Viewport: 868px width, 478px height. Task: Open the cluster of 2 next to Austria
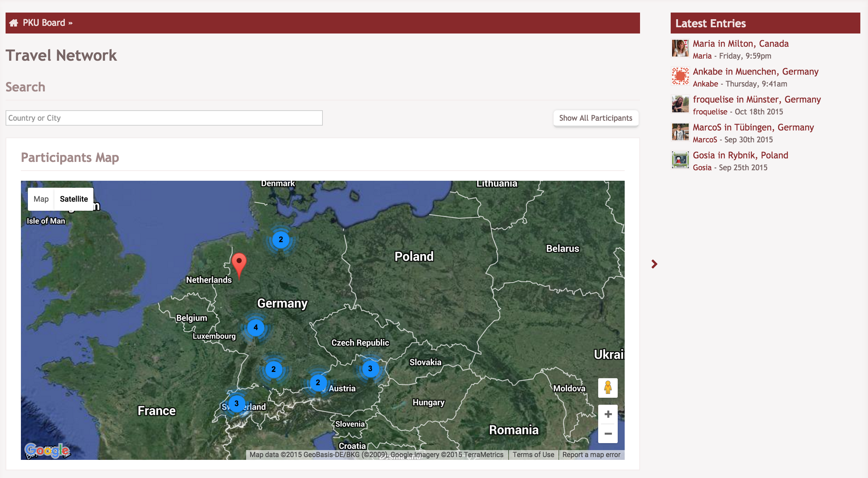(318, 382)
